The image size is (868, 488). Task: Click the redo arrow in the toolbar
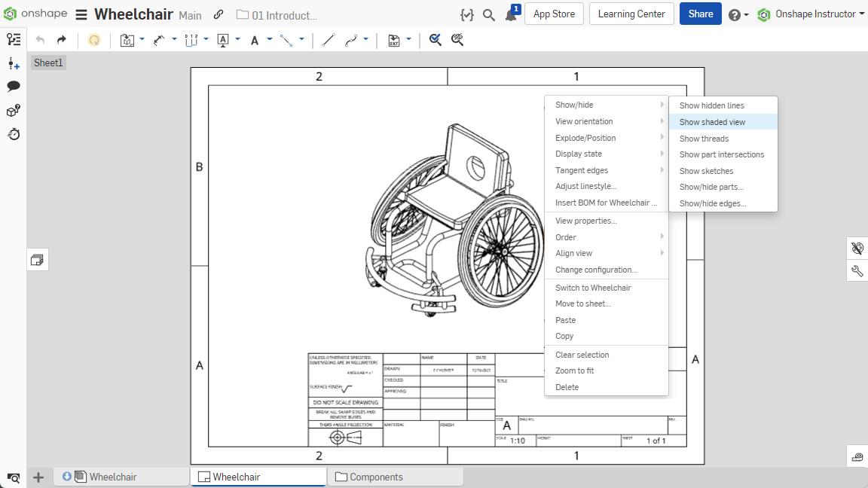point(62,40)
